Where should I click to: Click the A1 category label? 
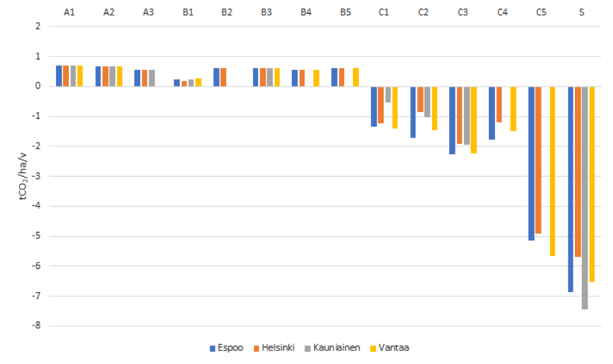click(69, 12)
